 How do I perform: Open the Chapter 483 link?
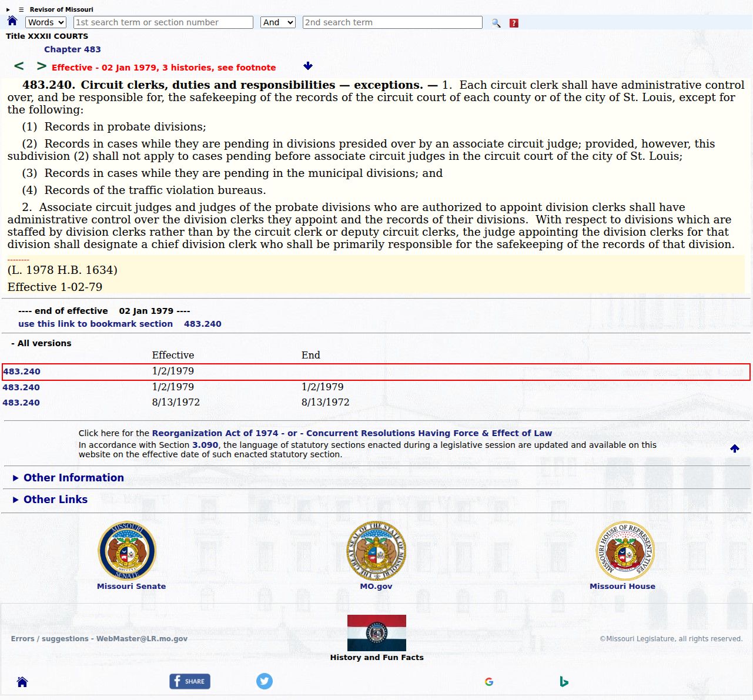tap(72, 49)
